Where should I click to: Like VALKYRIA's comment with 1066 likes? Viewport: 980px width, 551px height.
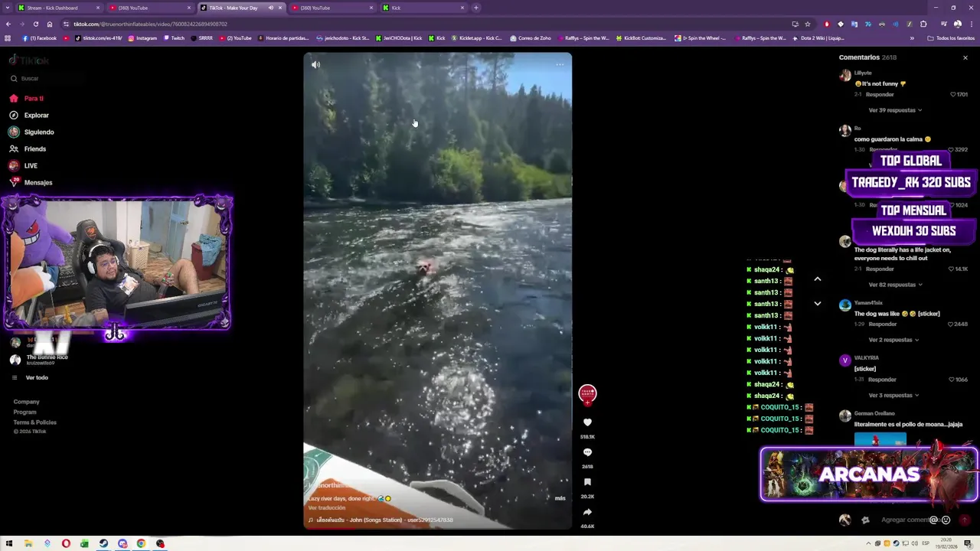coord(952,380)
